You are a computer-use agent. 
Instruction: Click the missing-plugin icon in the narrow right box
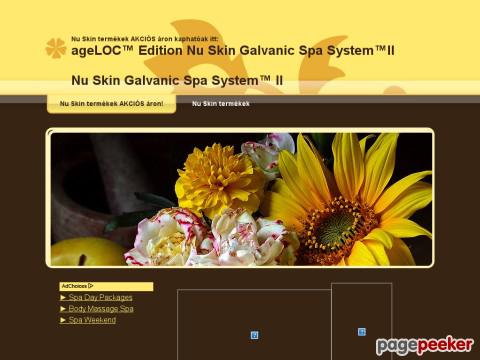(362, 332)
